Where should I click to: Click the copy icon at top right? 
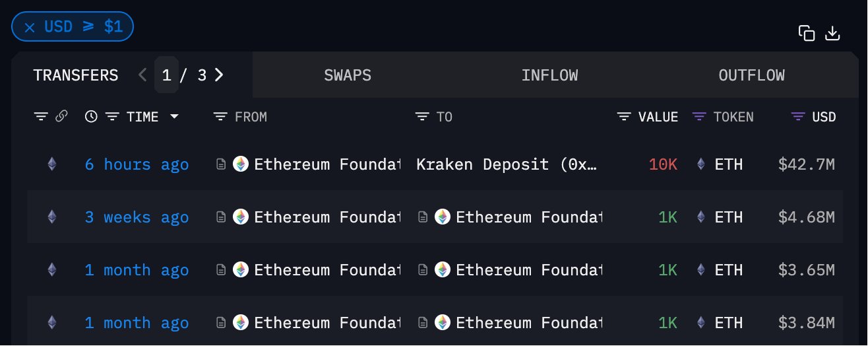pos(806,33)
